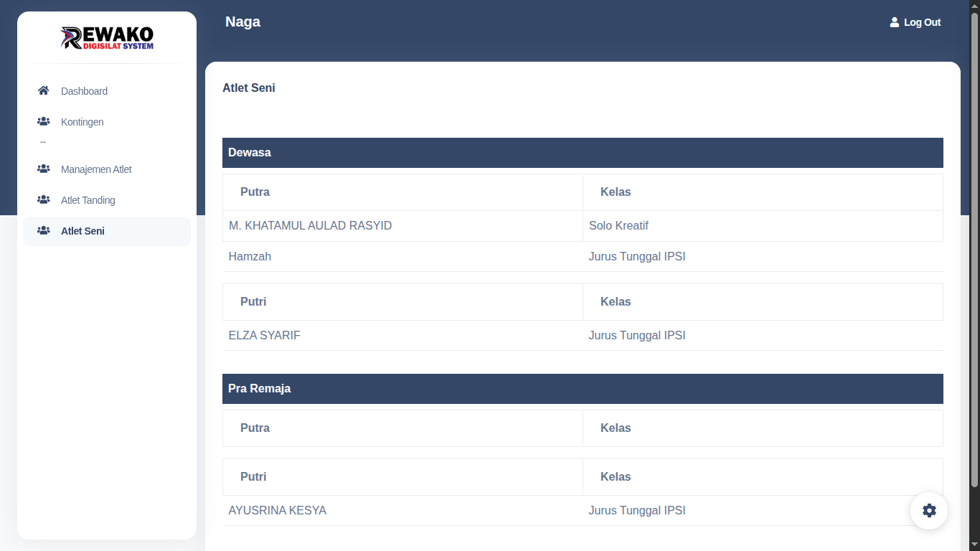Viewport: 980px width, 551px height.
Task: Go to Manajemen Atlet page
Action: point(96,169)
